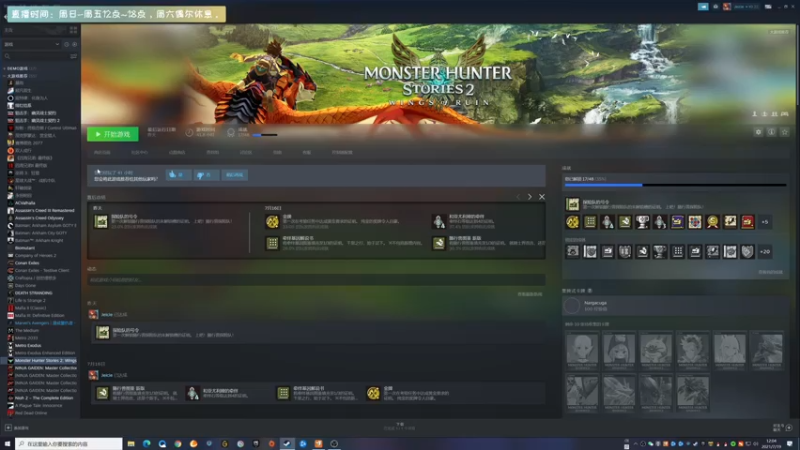Click small achievement progress bar near play button
The height and width of the screenshot is (450, 800).
265,135
